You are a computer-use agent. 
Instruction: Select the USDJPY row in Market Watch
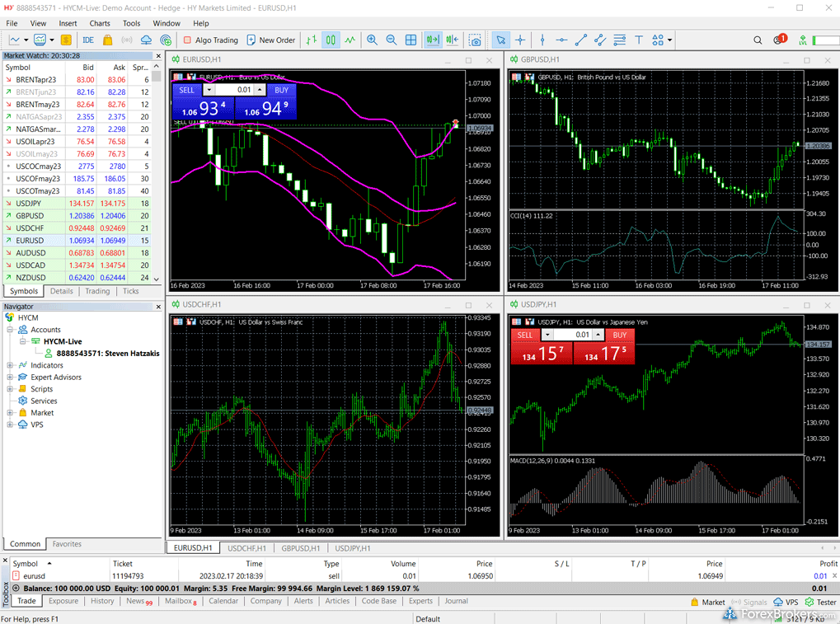[x=77, y=204]
